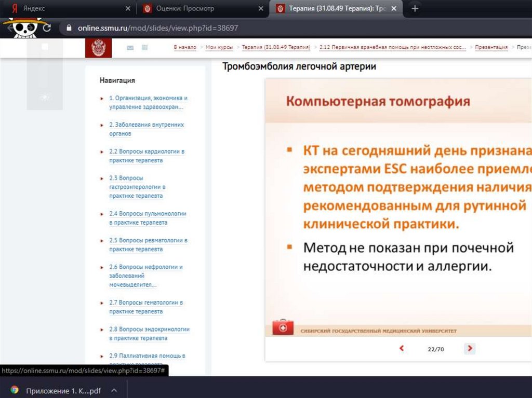Image resolution: width=532 pixels, height=398 pixels.
Task: Click the padlock site info icon
Action: point(68,28)
